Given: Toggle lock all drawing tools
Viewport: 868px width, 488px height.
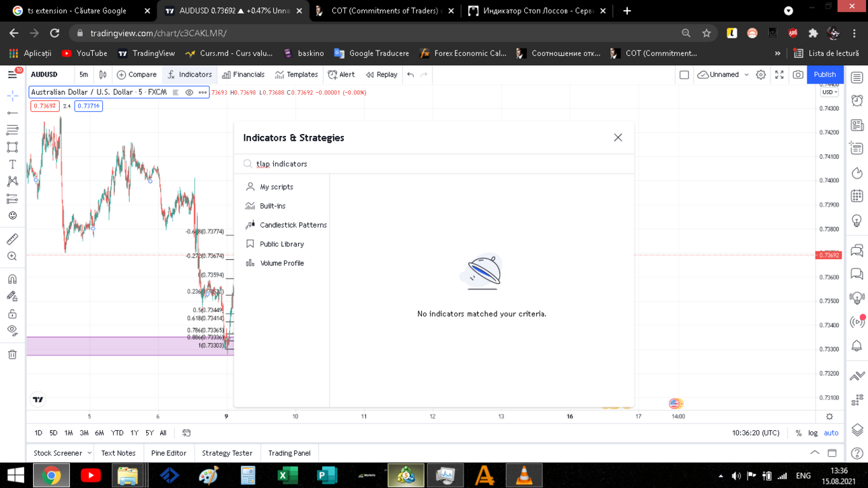Looking at the screenshot, I should coord(12,314).
